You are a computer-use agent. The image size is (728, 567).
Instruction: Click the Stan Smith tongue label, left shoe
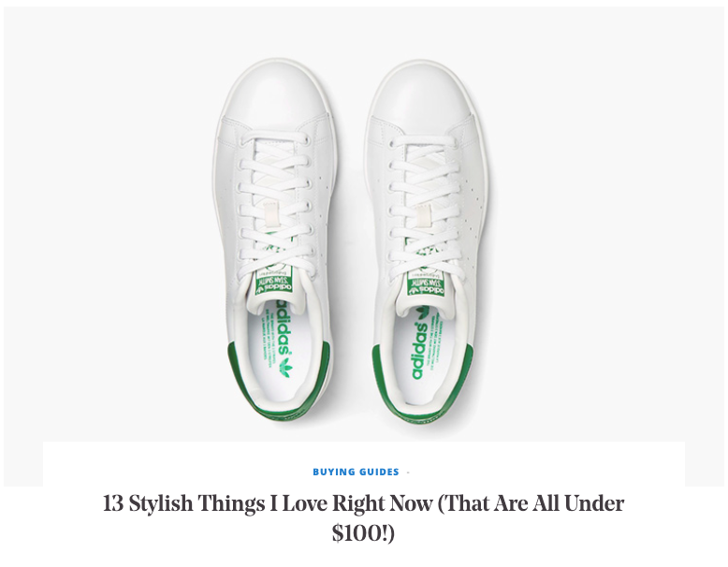click(273, 279)
